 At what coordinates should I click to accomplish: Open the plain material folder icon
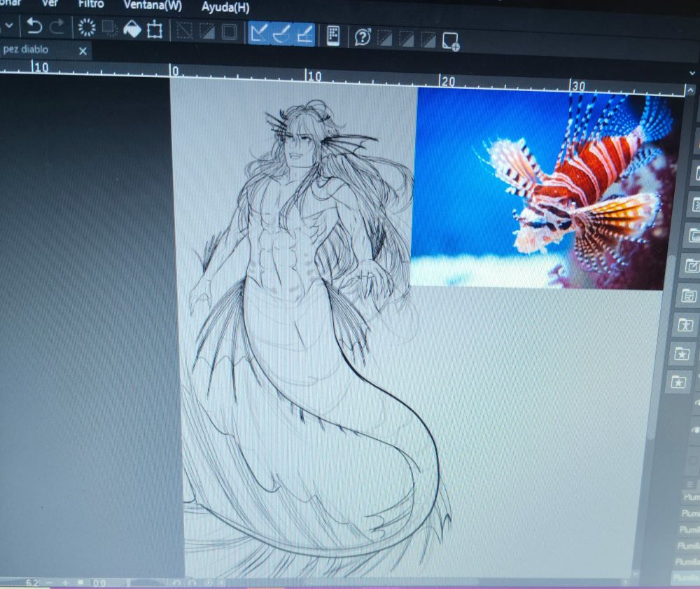(694, 235)
